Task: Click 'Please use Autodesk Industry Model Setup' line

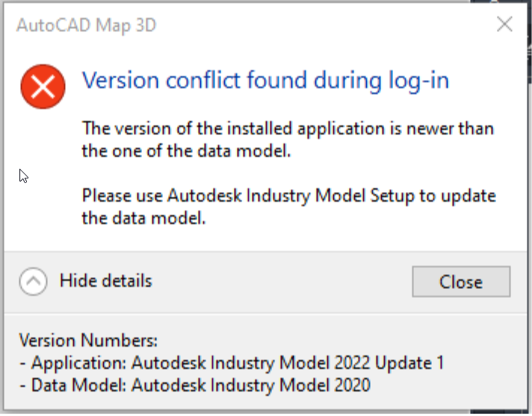Action: [288, 196]
